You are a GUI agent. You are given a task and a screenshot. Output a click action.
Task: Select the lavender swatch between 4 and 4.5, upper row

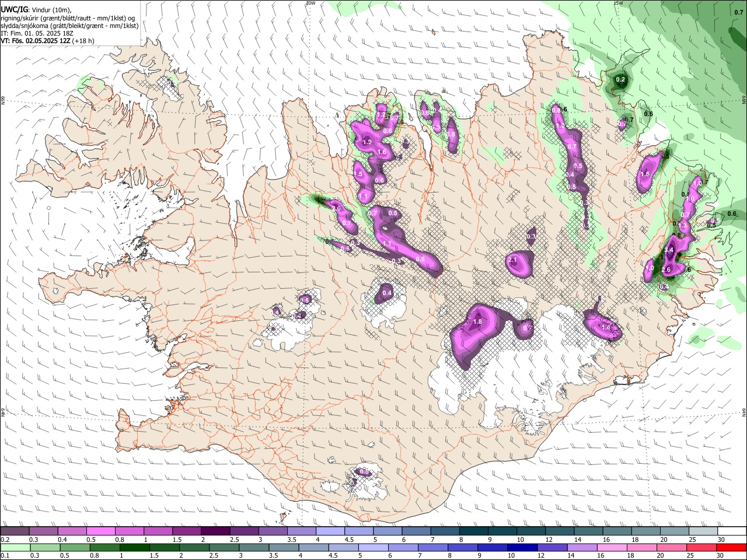coord(330,531)
